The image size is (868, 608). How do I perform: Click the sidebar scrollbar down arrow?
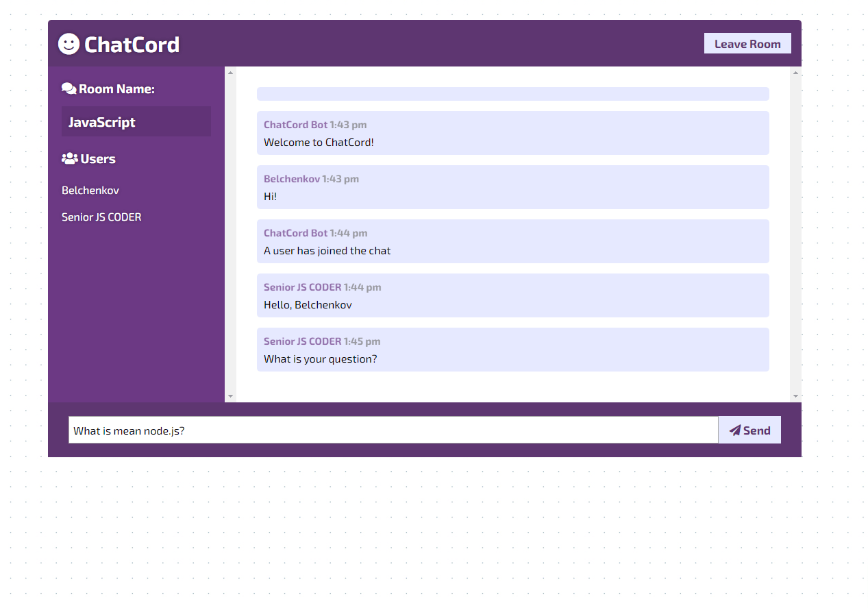230,396
